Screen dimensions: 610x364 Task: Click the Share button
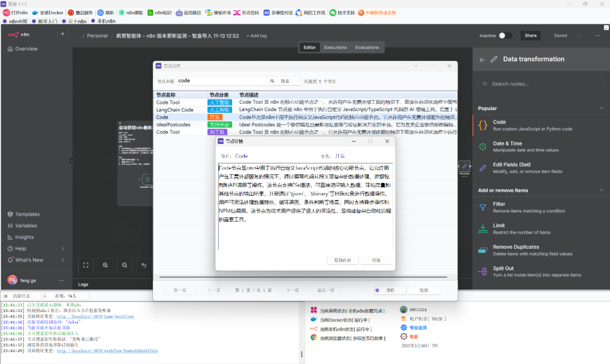point(530,36)
